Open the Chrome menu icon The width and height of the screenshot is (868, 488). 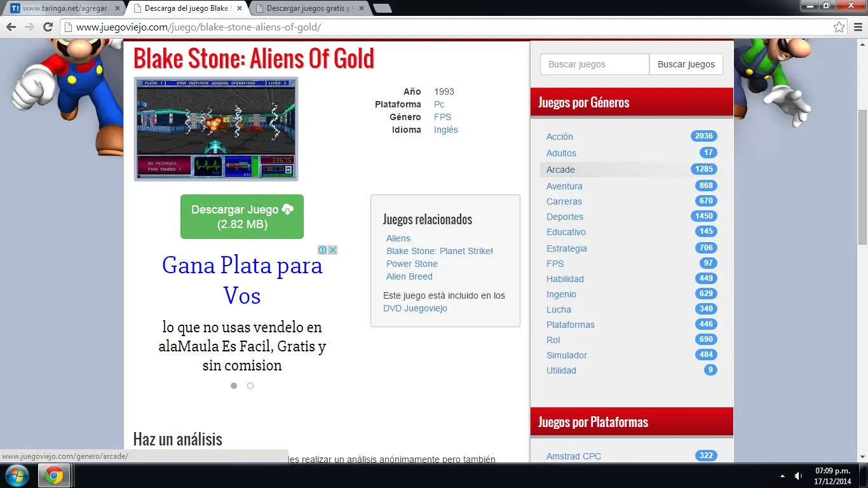click(857, 27)
